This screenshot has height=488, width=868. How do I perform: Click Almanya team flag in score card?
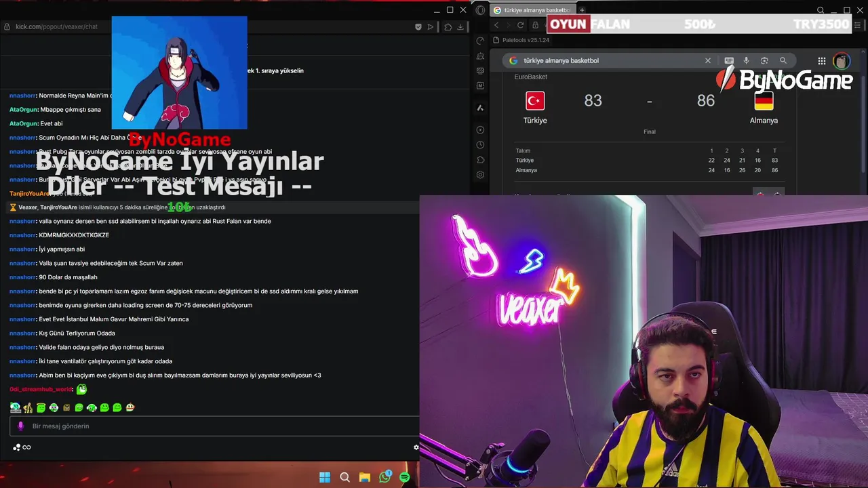click(x=764, y=101)
